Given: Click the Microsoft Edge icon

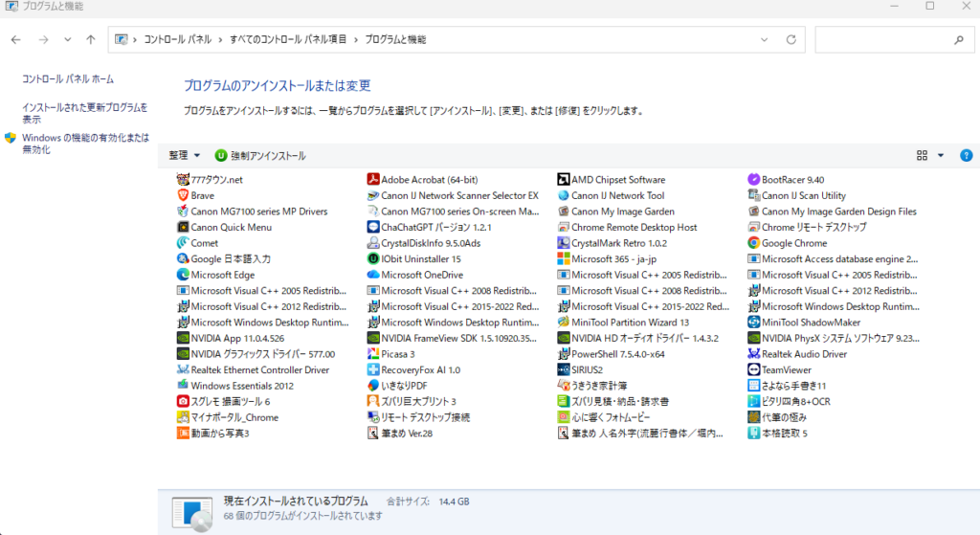Looking at the screenshot, I should point(184,275).
